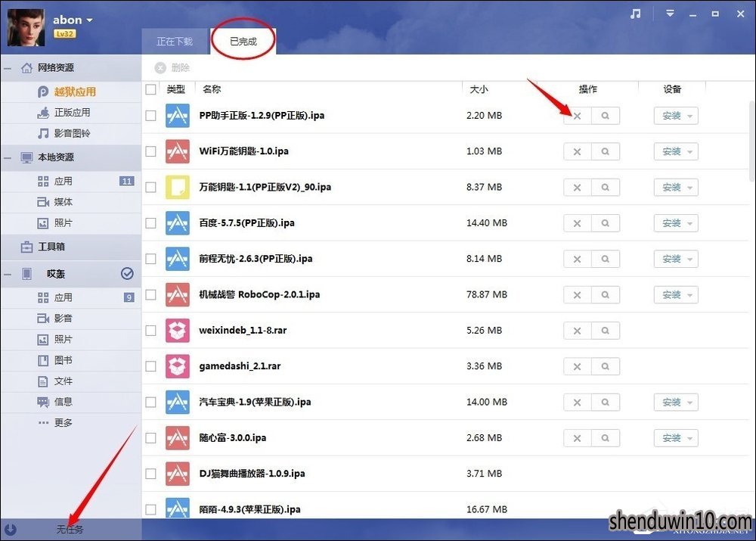The width and height of the screenshot is (756, 541).
Task: Open local 应用 with badge 11
Action: coord(71,181)
